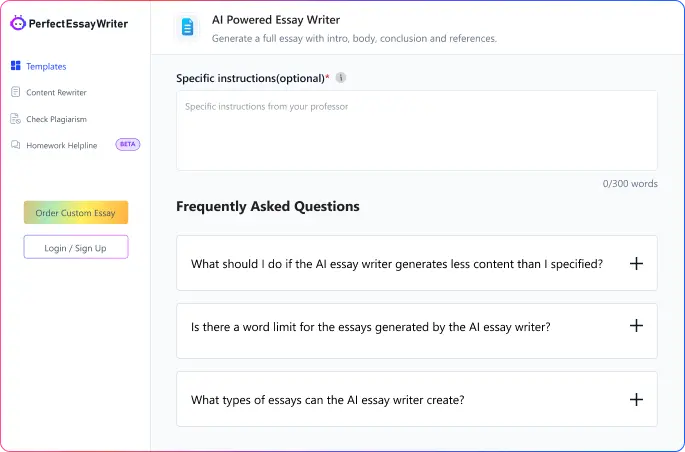Expand the FAQ about generating less content
Image resolution: width=685 pixels, height=452 pixels.
click(636, 263)
